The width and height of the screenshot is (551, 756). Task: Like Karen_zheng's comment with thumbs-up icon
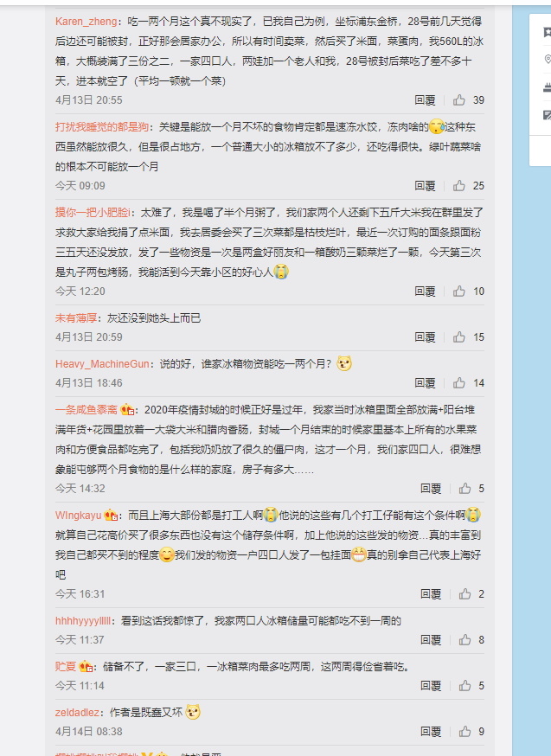(459, 99)
